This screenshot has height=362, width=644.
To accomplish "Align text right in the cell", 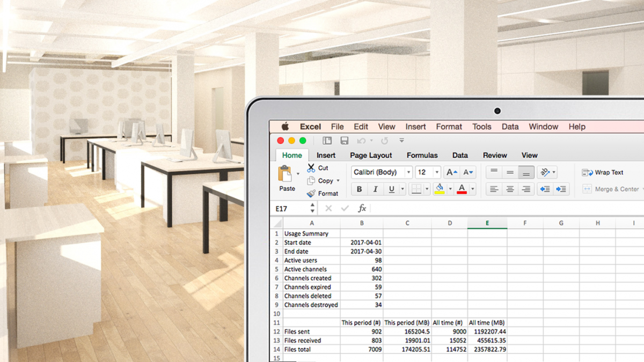I will (x=526, y=189).
